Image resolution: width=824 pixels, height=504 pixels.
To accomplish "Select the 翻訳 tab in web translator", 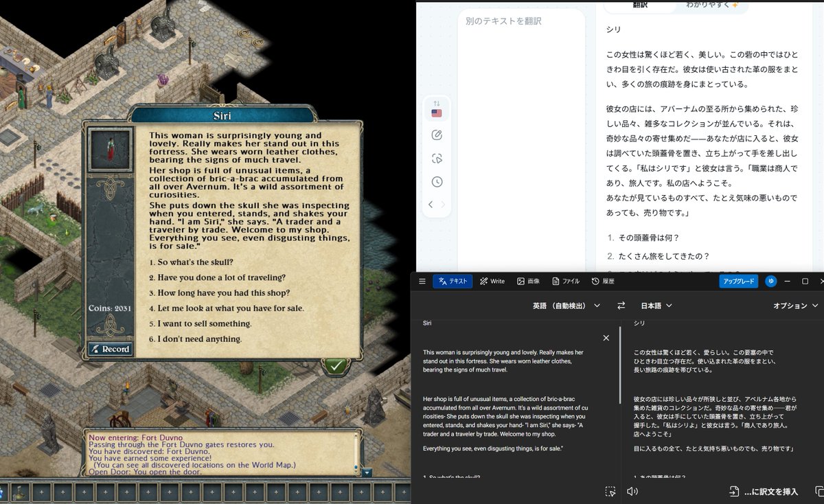I will [x=639, y=5].
